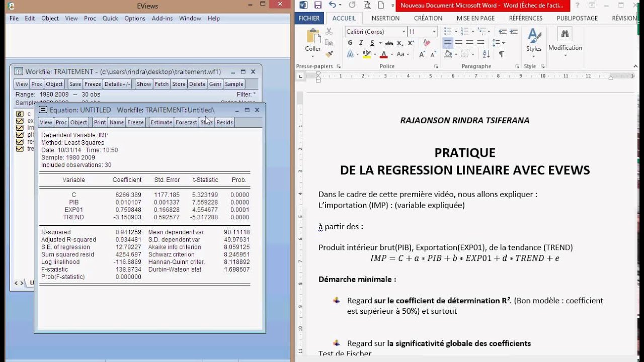Undo the last action in Word
This screenshot has width=644, height=362.
[x=332, y=5]
